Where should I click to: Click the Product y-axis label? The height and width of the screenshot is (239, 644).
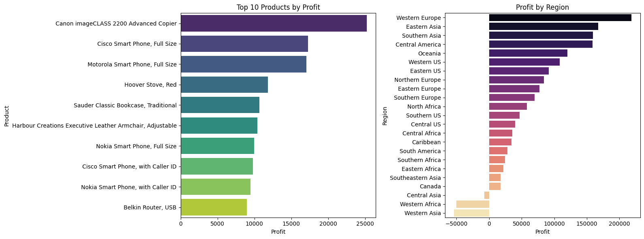tap(6, 116)
